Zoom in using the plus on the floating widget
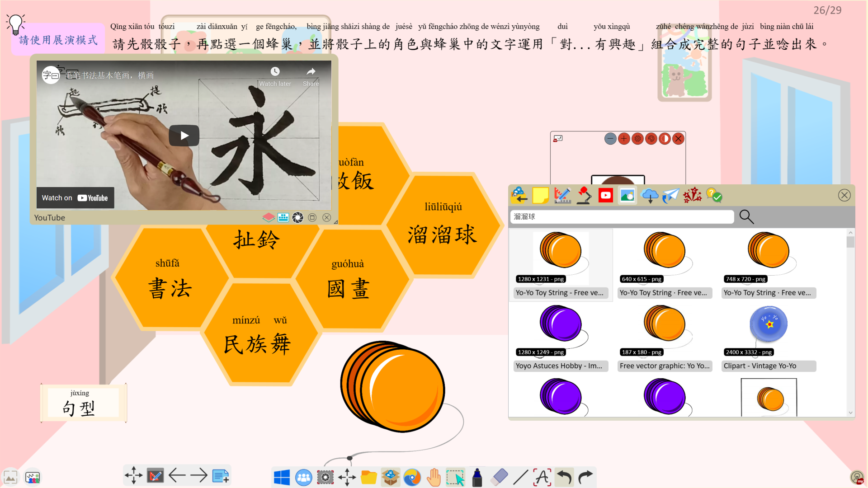 [624, 139]
